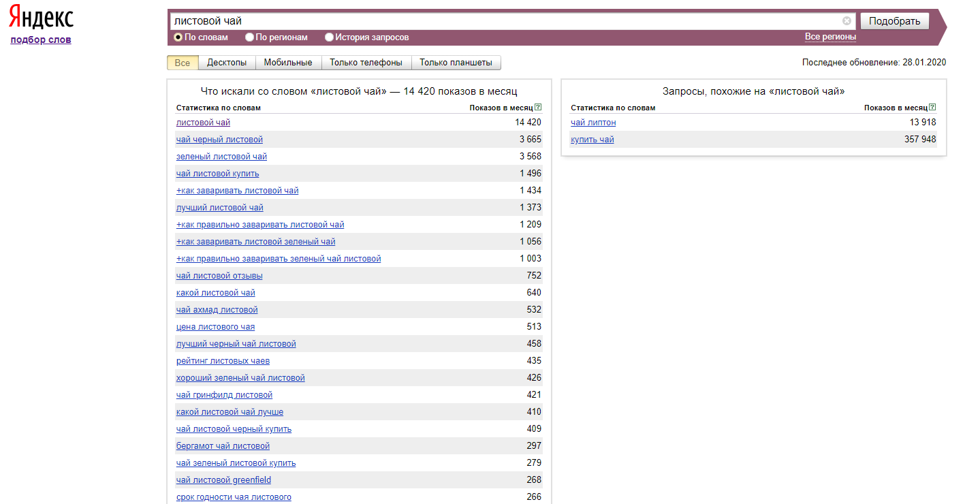Open '+как заваривать листовой зеленый чай' link
Viewport: 980px width, 504px height.
click(x=255, y=242)
